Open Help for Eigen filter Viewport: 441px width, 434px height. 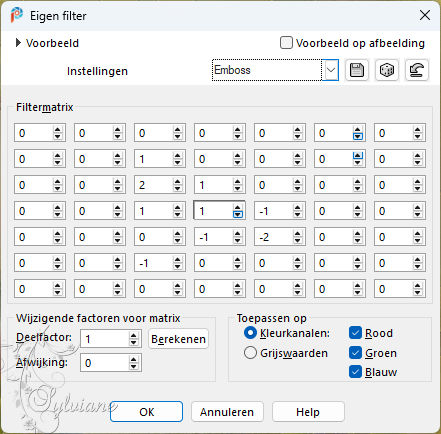pos(308,412)
